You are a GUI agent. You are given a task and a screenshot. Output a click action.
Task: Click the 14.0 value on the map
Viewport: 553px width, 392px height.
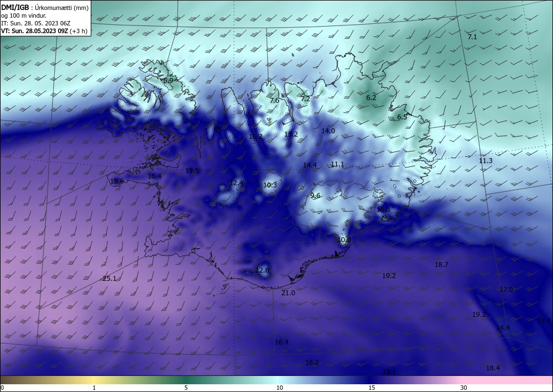click(328, 130)
